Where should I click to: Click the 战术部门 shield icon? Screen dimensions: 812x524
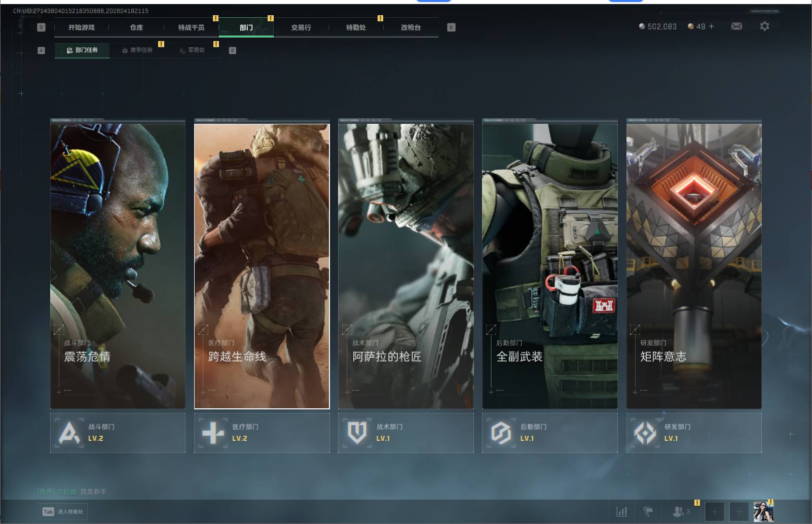(x=357, y=433)
